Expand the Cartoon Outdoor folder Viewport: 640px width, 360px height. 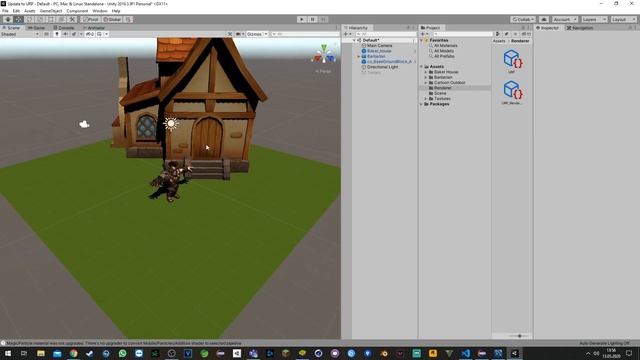426,82
